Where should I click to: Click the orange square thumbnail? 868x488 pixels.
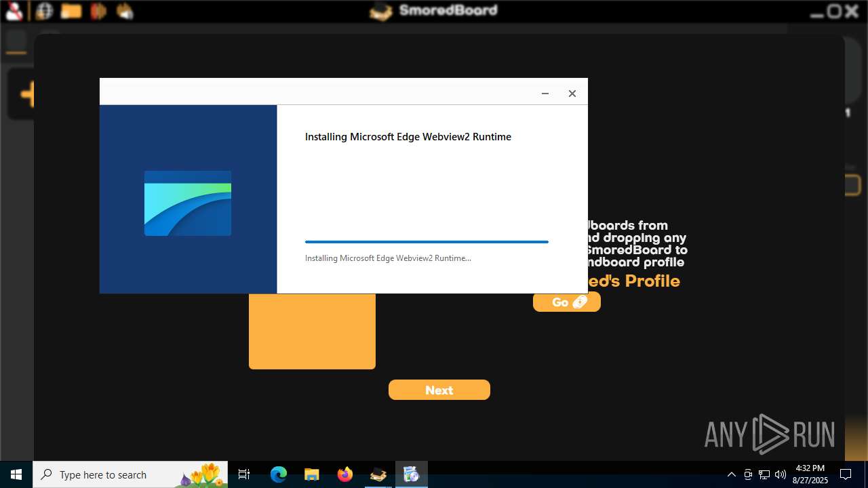click(312, 331)
